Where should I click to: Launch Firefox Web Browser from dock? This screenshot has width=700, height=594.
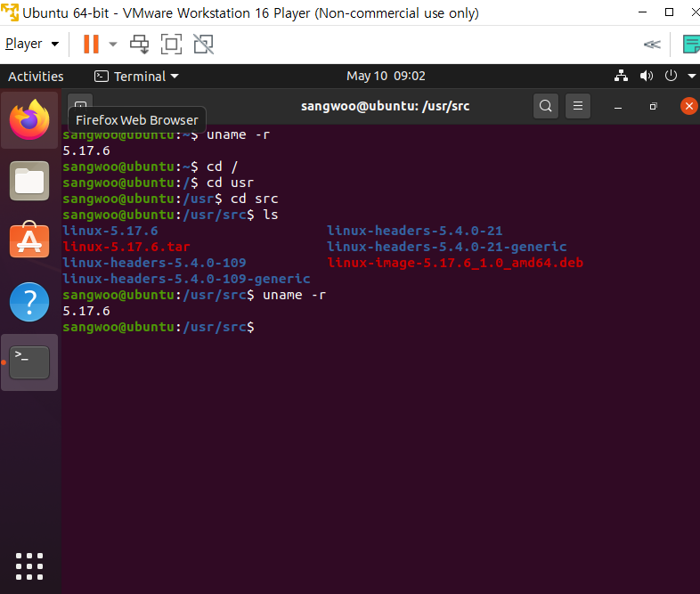[29, 119]
